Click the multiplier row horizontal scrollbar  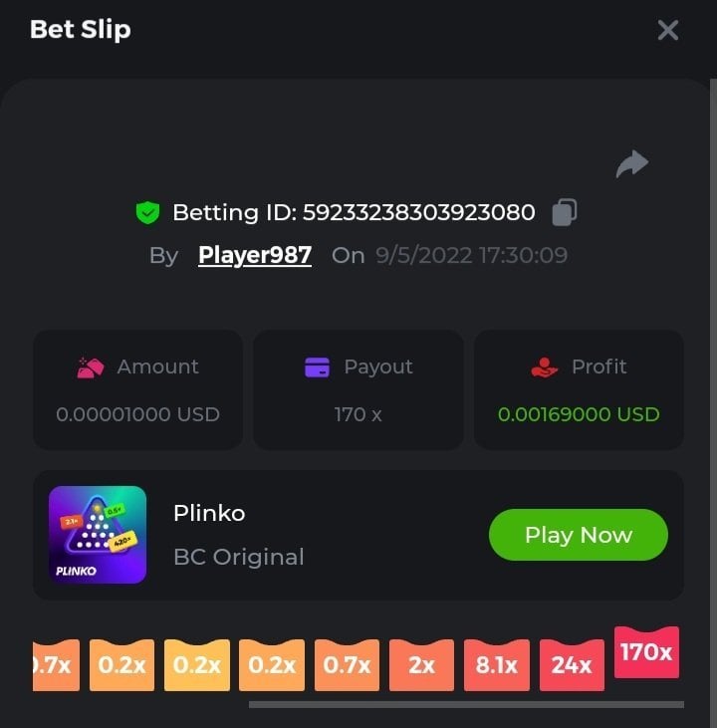click(466, 705)
